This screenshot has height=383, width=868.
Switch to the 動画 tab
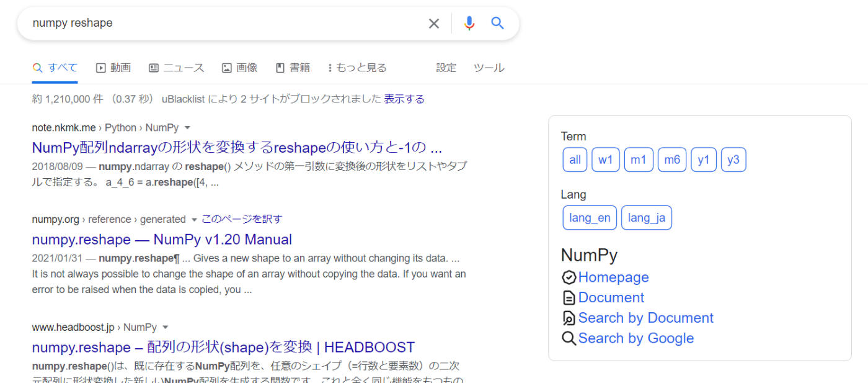(x=113, y=68)
